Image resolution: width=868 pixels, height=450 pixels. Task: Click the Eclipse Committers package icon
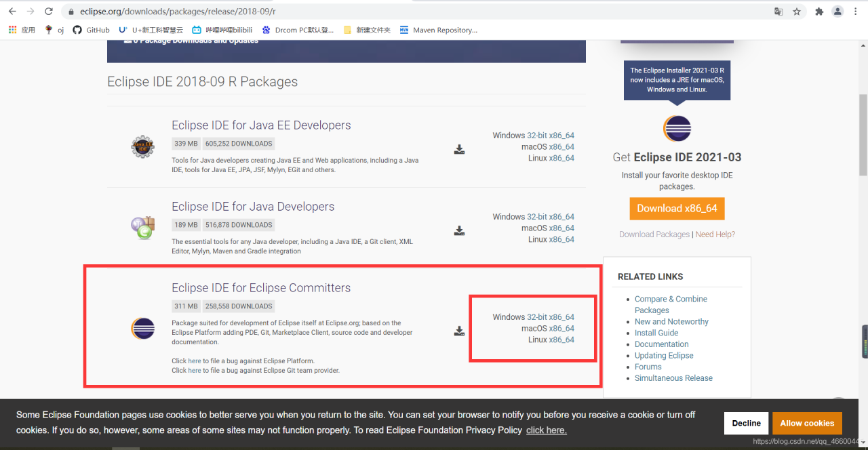[x=142, y=328]
